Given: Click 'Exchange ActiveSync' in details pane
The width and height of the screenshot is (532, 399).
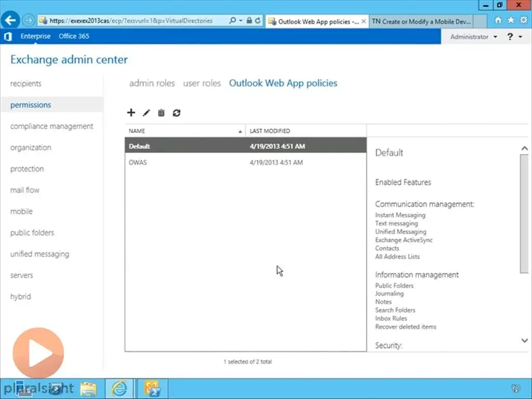Looking at the screenshot, I should pos(404,240).
